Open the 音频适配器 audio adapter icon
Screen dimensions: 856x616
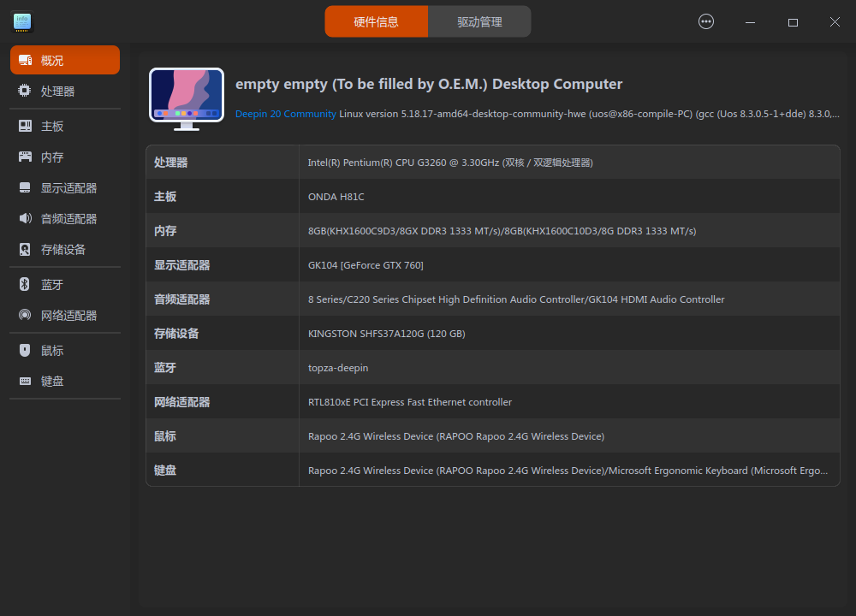click(26, 218)
